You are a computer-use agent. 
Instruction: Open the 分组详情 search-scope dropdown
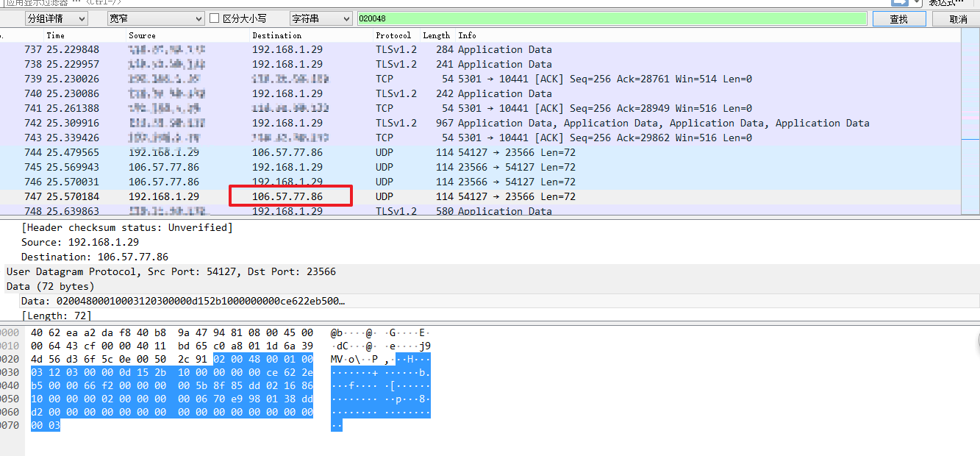pyautogui.click(x=56, y=18)
